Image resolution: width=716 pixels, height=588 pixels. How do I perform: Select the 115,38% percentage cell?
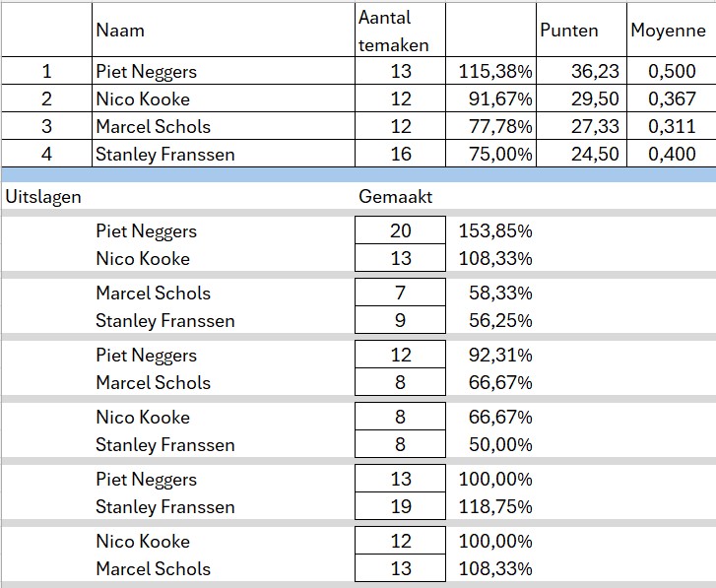click(x=495, y=72)
